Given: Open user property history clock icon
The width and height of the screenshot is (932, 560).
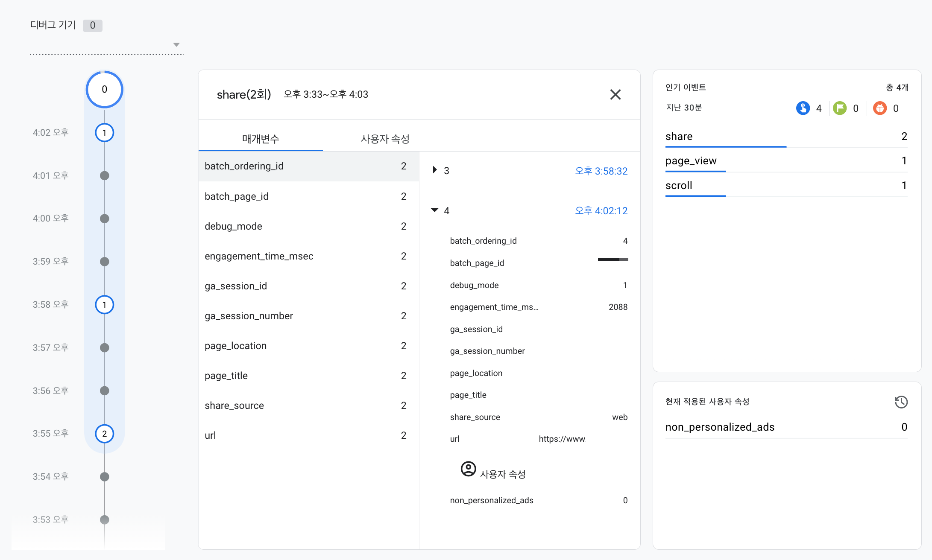Looking at the screenshot, I should (x=901, y=402).
